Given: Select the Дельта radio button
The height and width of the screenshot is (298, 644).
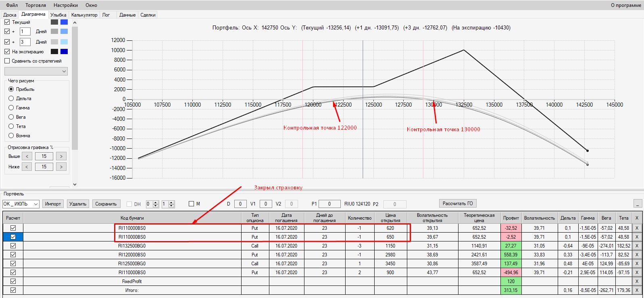Looking at the screenshot, I should [x=11, y=99].
